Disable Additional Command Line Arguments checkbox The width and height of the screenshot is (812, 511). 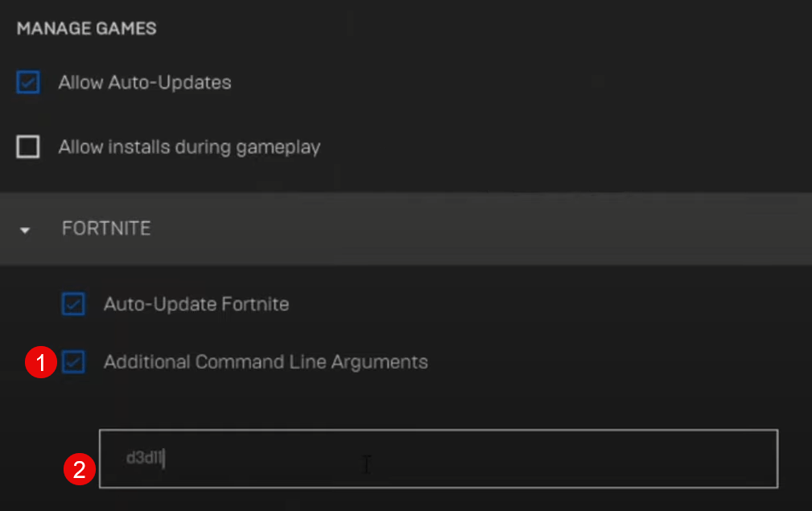[73, 362]
